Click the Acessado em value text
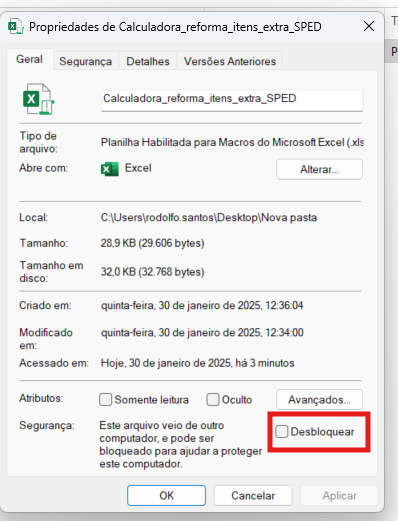Screen dimensions: 398x521 197,363
